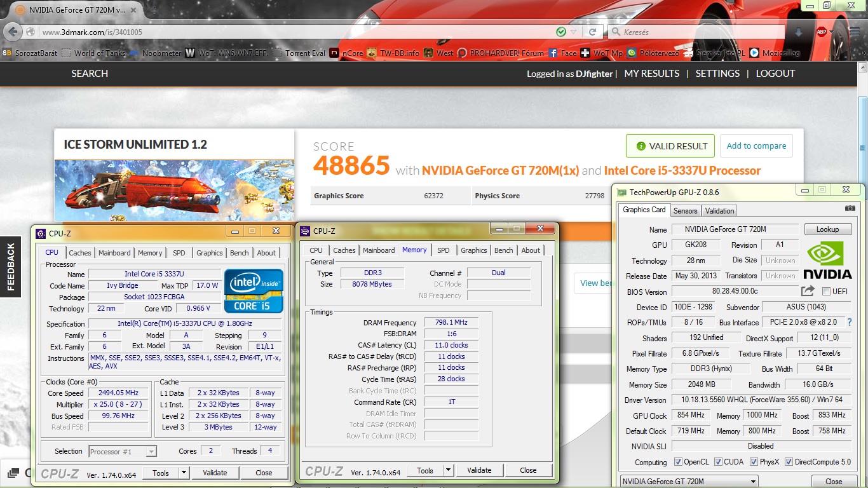Click the BIOS export share icon in GPU-Z
Image resolution: width=868 pixels, height=488 pixels.
pos(808,291)
